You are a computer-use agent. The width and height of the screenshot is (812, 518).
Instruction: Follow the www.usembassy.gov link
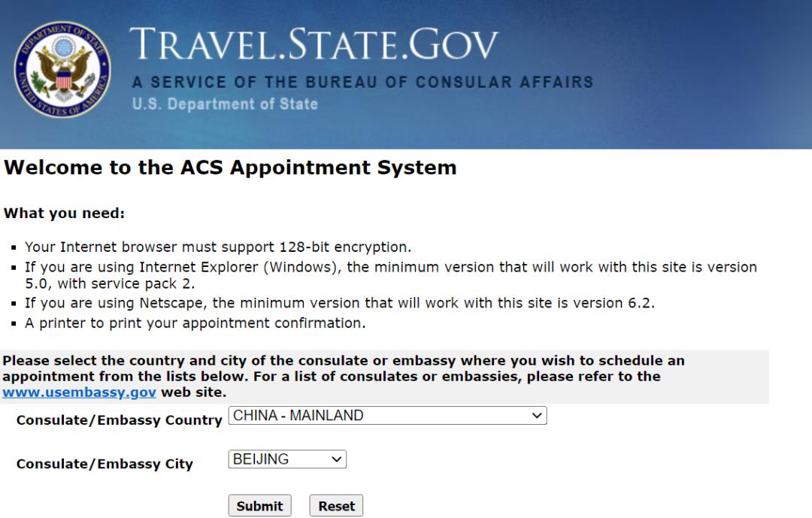[x=79, y=392]
